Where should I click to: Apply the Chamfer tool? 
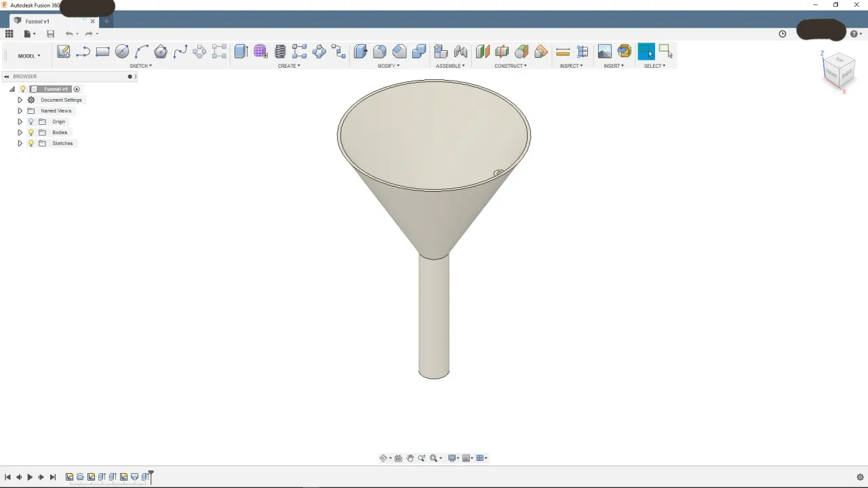(x=399, y=52)
